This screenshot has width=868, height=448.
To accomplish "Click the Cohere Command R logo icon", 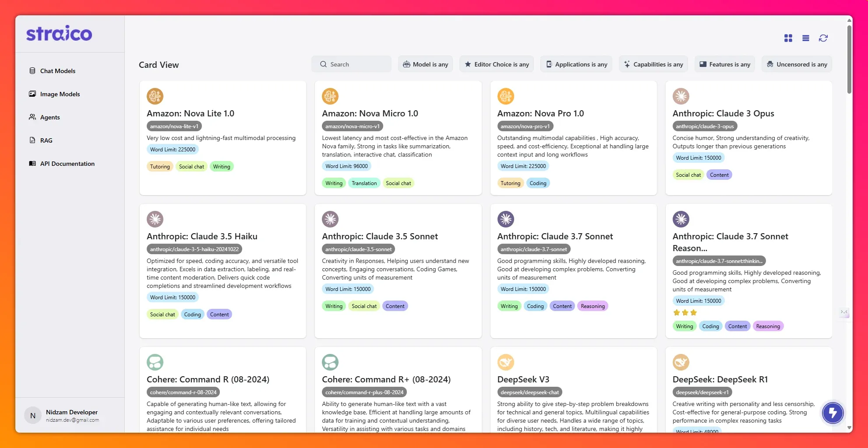I will (155, 362).
